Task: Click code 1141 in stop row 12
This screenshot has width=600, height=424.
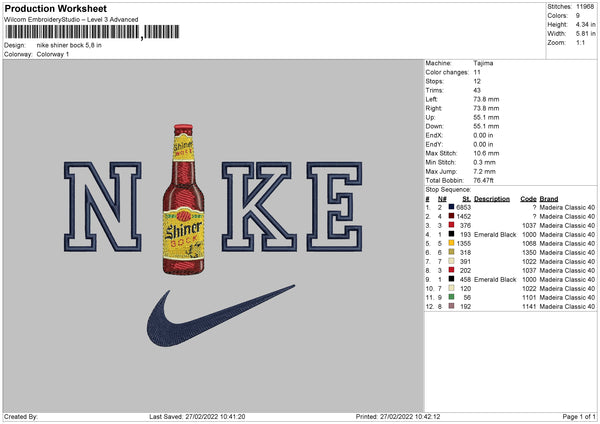Action: (x=529, y=306)
